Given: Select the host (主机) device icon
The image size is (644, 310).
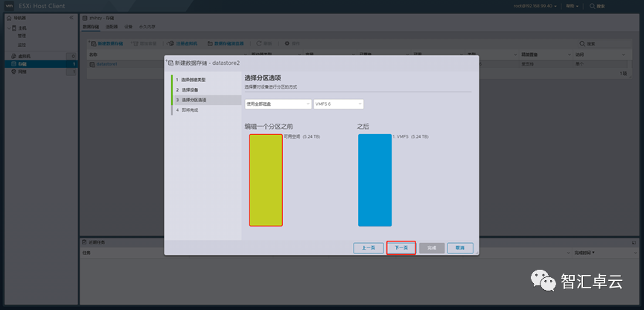Looking at the screenshot, I should (x=14, y=28).
